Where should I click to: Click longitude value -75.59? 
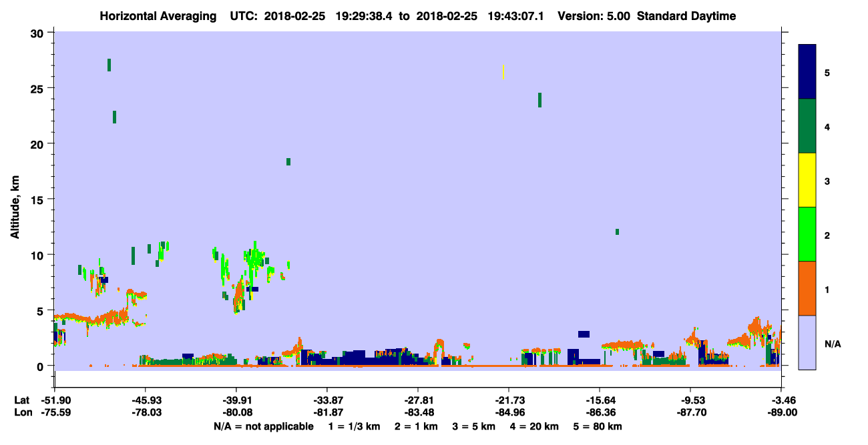pos(55,412)
